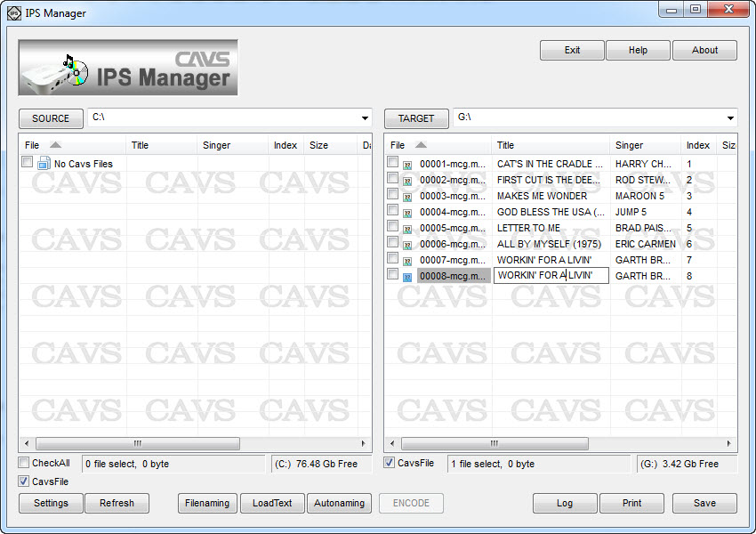Viewport: 756px width, 534px height.
Task: Sort source list by Title column
Action: pos(140,145)
